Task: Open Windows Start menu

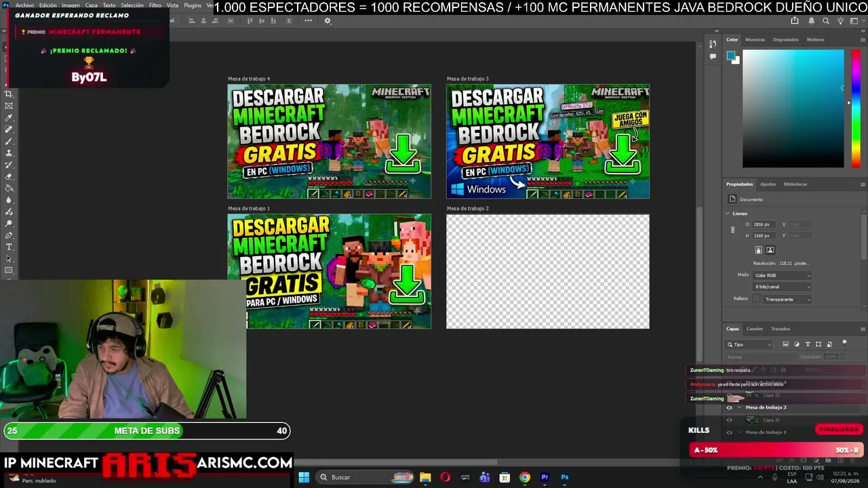Action: [304, 477]
